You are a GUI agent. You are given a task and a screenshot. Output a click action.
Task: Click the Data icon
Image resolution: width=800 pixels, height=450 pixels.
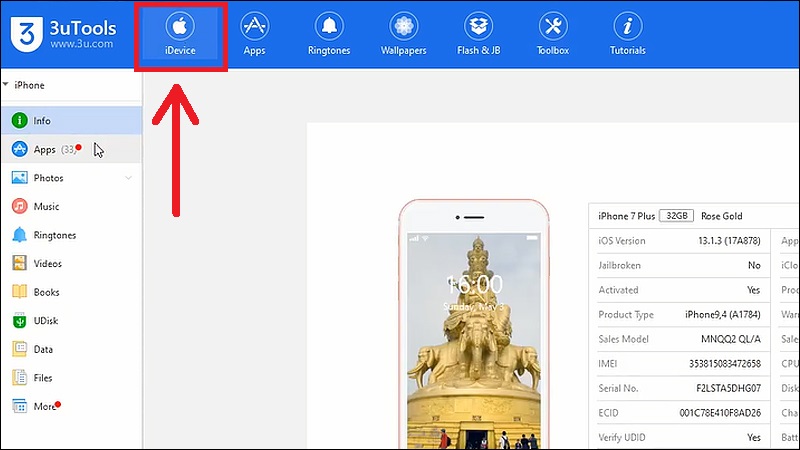coord(19,349)
